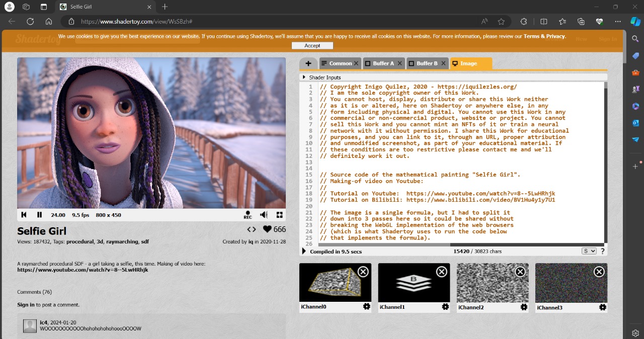This screenshot has height=339, width=644.
Task: Select the iChannel1 Buffer B thumbnail
Action: (414, 283)
